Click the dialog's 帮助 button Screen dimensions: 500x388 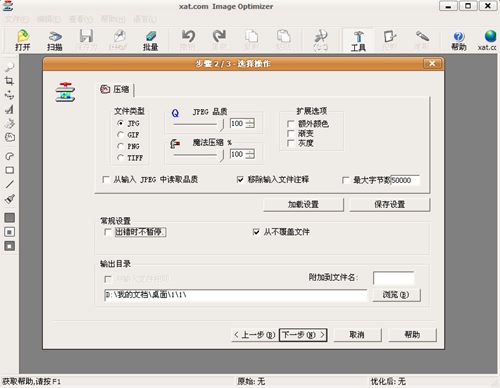click(x=412, y=335)
